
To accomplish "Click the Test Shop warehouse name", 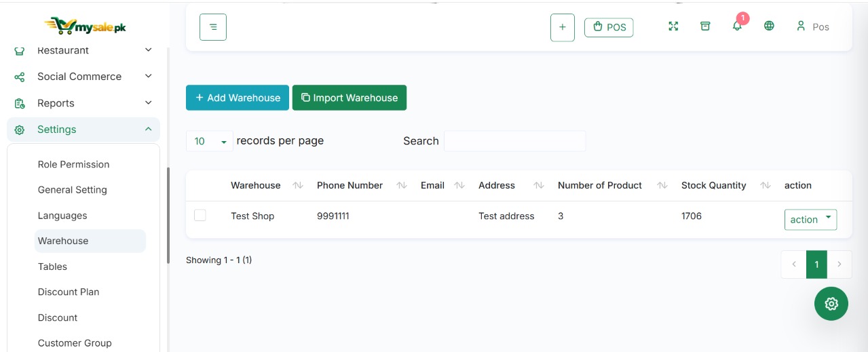I will click(252, 216).
